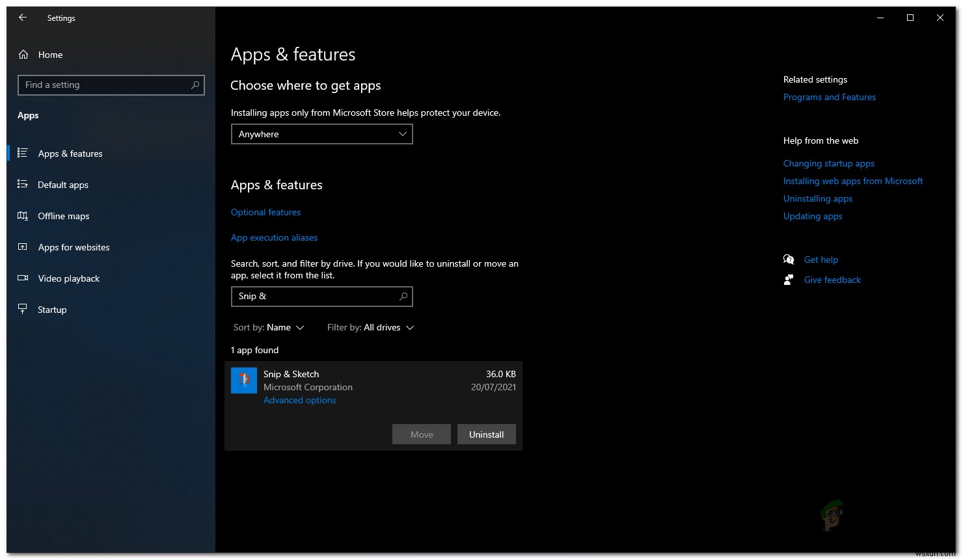Minimize the Settings window
Image resolution: width=963 pixels, height=560 pixels.
click(x=880, y=18)
